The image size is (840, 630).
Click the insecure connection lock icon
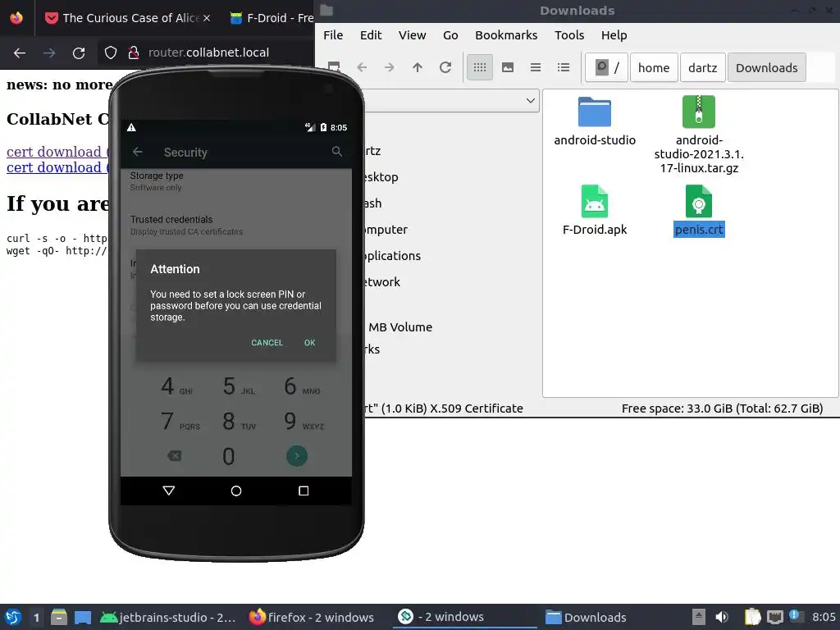pos(134,52)
